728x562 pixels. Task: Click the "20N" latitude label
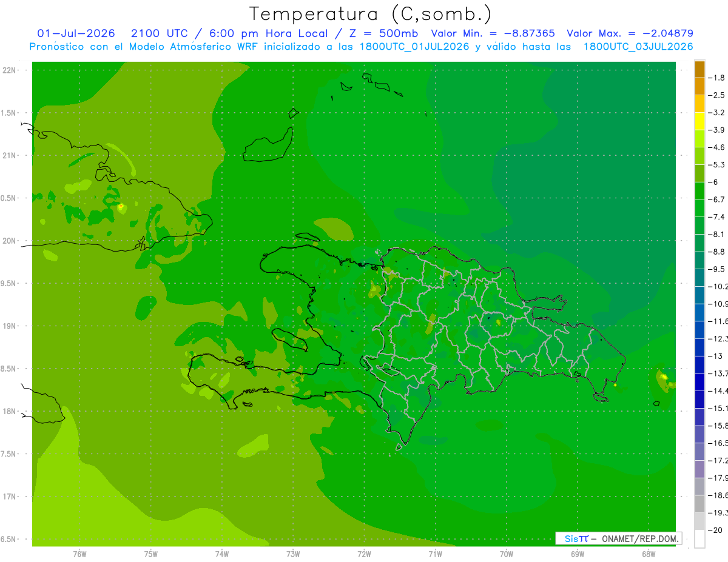point(8,241)
